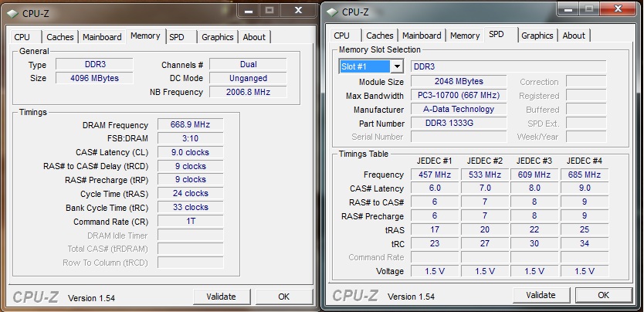This screenshot has height=312, width=644.
Task: Open Caches tab in right CPU-Z window
Action: point(380,36)
